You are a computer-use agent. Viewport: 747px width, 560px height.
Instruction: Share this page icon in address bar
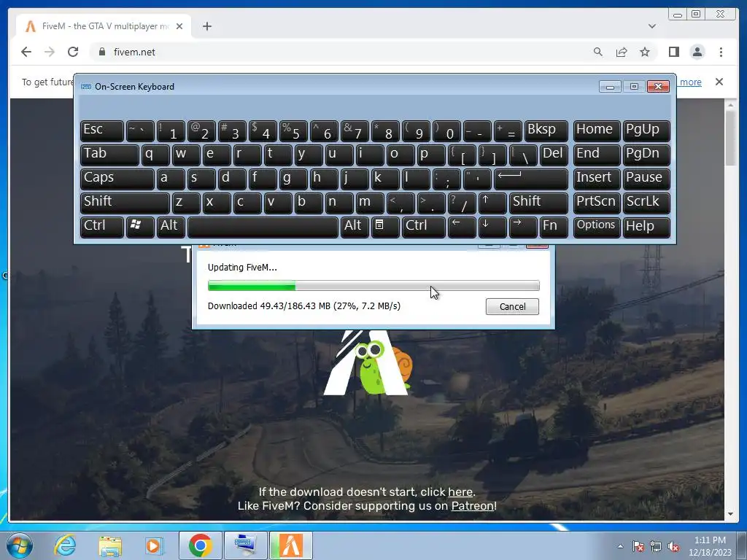tap(622, 52)
